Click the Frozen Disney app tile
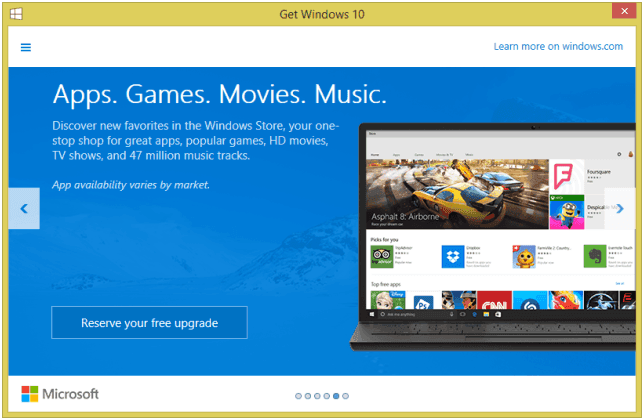 pos(388,300)
